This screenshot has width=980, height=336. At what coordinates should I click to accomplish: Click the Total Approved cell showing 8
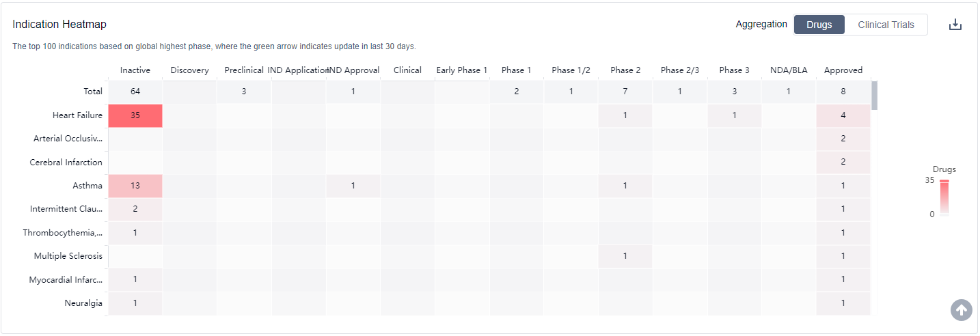point(843,92)
